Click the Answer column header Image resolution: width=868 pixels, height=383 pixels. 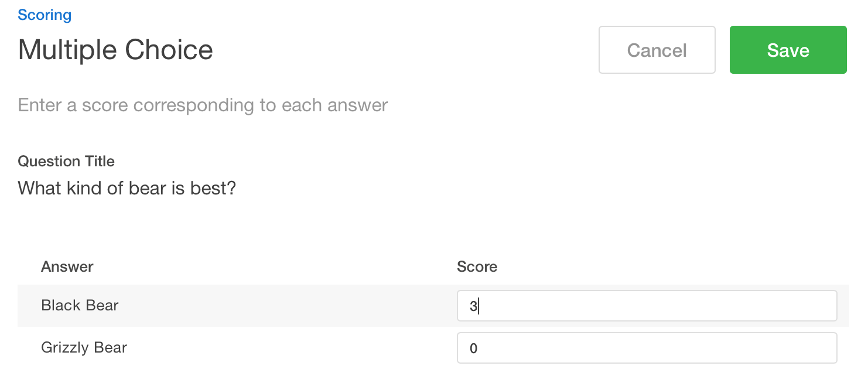click(x=67, y=266)
